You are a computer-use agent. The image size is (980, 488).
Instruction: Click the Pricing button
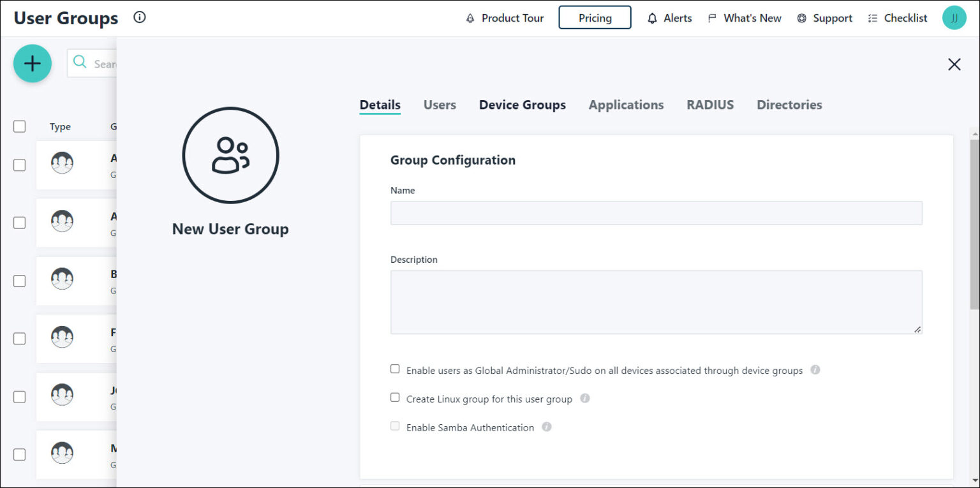(x=595, y=18)
